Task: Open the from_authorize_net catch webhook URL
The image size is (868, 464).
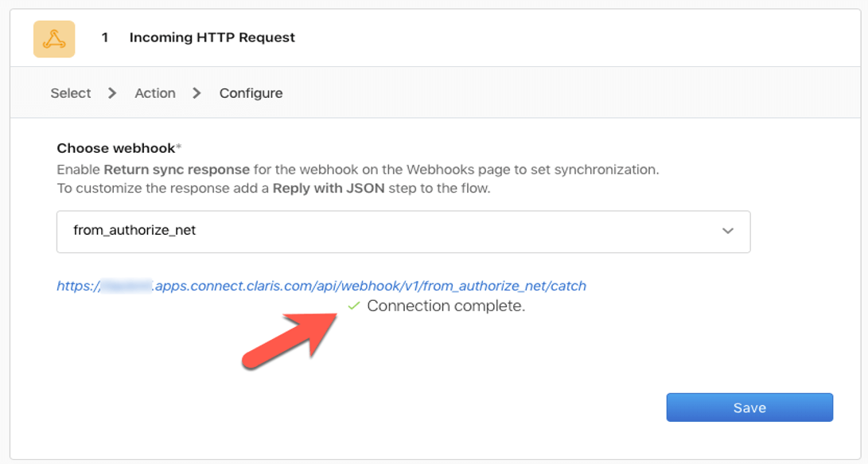Action: tap(321, 286)
